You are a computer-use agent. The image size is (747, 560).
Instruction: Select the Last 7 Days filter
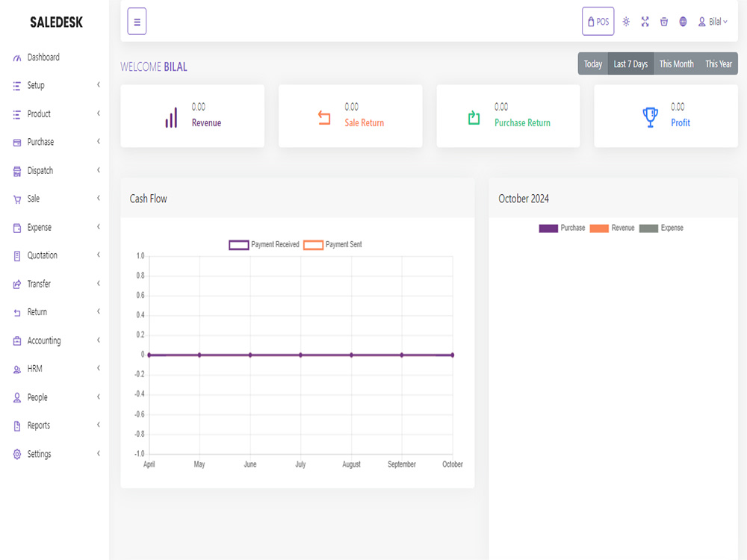(x=630, y=63)
